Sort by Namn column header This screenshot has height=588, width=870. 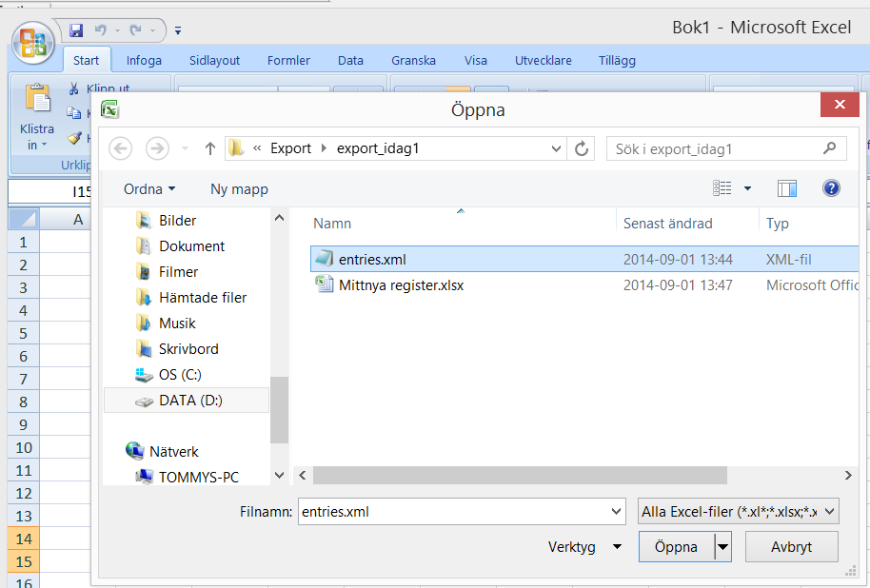coord(332,223)
